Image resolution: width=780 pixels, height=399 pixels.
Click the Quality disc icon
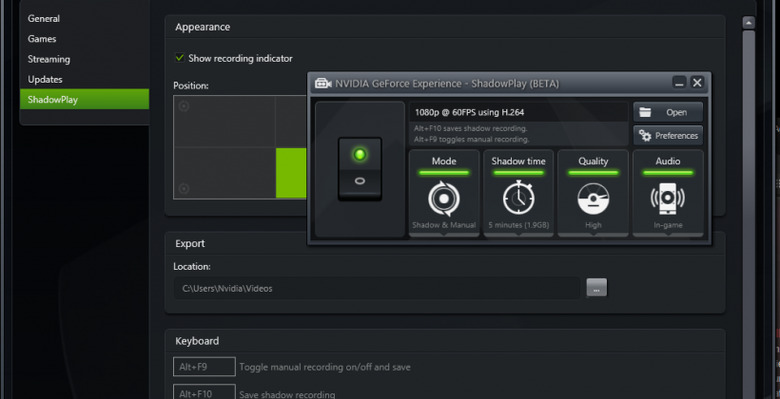pos(593,199)
